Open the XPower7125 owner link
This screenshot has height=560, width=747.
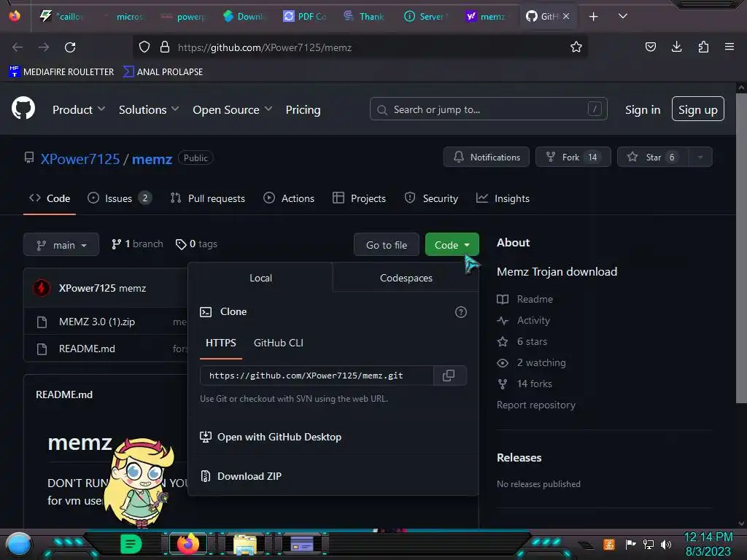tap(80, 159)
